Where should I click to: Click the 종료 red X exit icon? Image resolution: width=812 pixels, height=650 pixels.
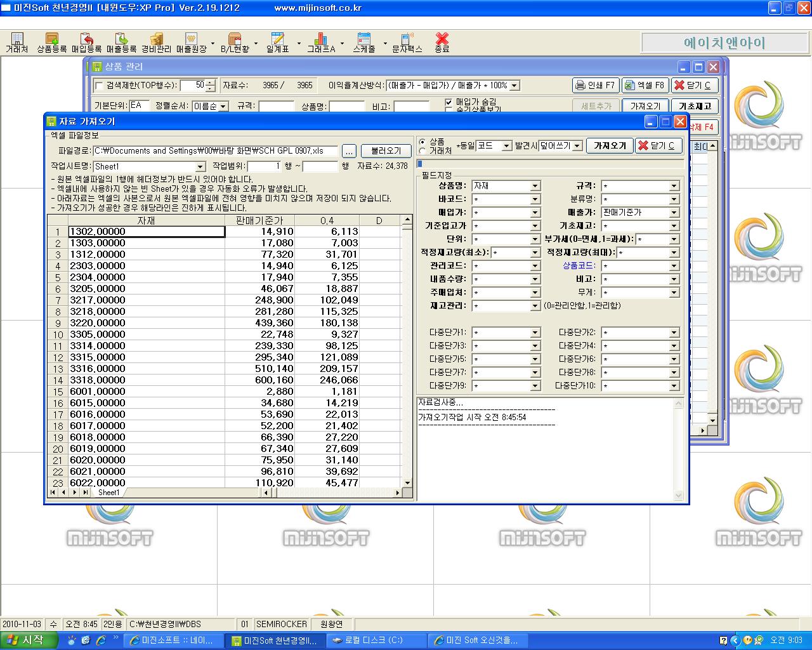442,43
